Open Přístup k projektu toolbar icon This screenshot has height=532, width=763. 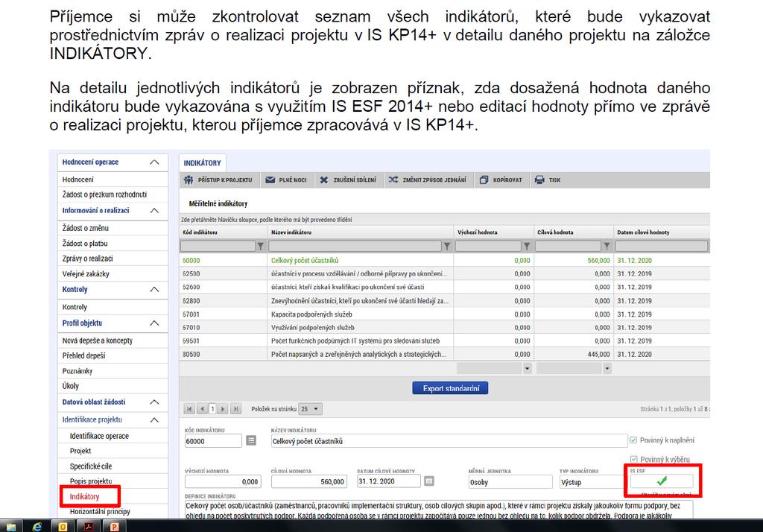(x=189, y=180)
